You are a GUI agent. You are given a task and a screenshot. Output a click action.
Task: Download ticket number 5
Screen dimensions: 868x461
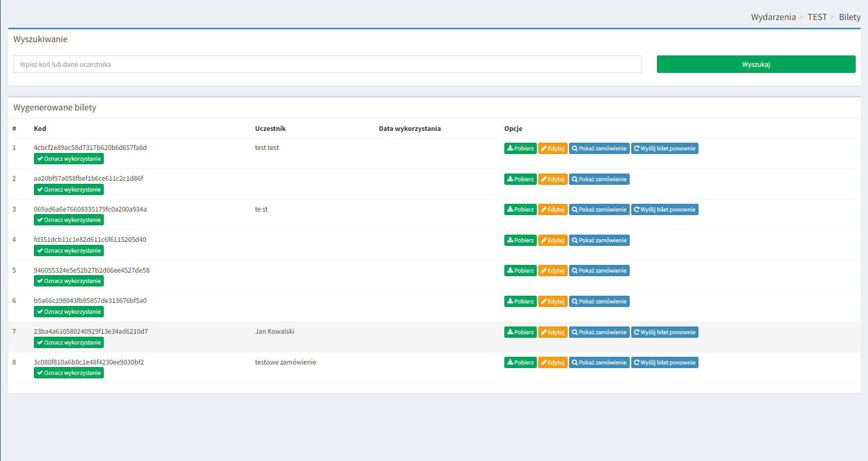tap(520, 271)
